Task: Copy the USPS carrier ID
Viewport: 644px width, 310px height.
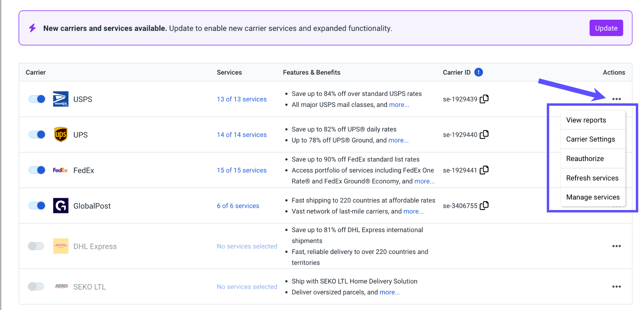Action: click(x=484, y=99)
